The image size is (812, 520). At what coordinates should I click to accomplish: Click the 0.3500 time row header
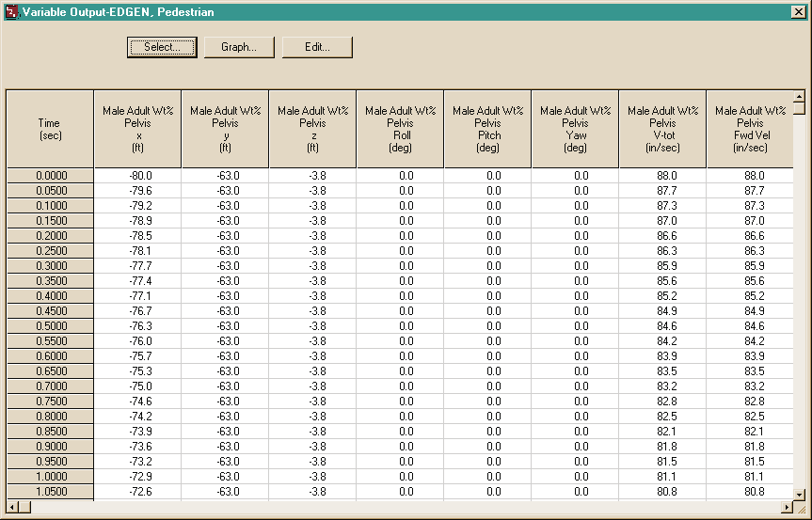tap(50, 281)
